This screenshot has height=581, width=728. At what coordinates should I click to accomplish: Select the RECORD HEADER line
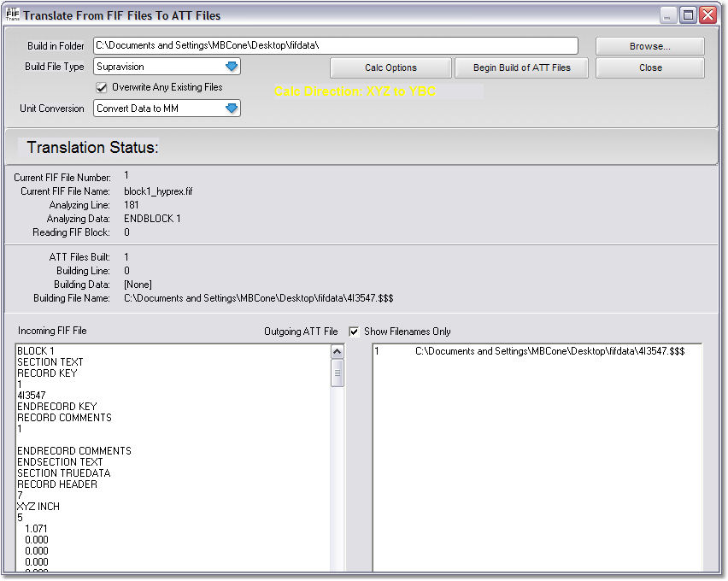point(56,484)
